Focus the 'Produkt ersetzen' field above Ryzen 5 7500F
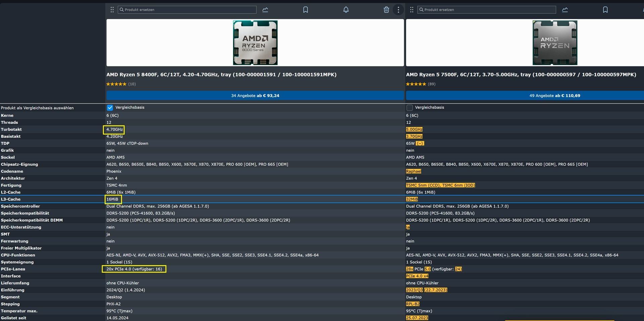 [487, 10]
